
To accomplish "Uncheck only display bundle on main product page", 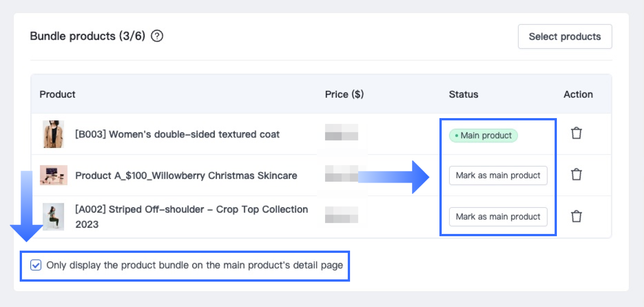I will 36,265.
